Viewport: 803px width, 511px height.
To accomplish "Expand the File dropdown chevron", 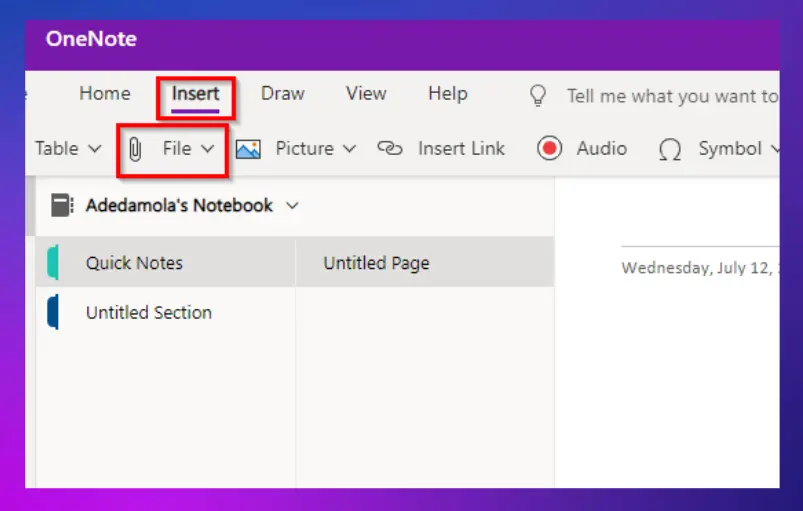I will [x=207, y=149].
